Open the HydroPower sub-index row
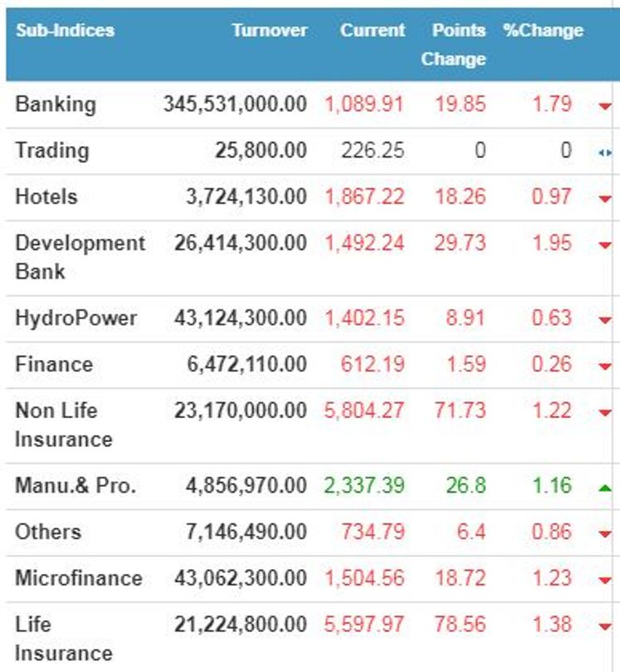 point(76,319)
